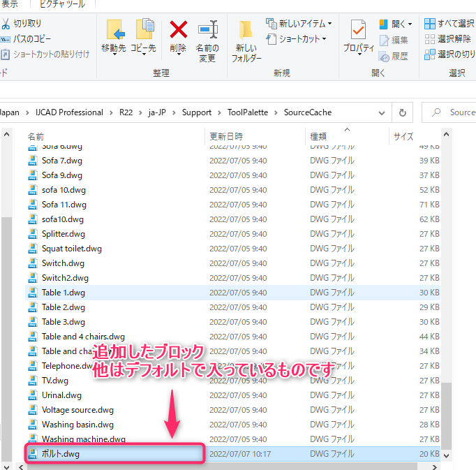Expand the chevron after ToolPalette in breadcrumb
The height and width of the screenshot is (470, 476).
[276, 112]
